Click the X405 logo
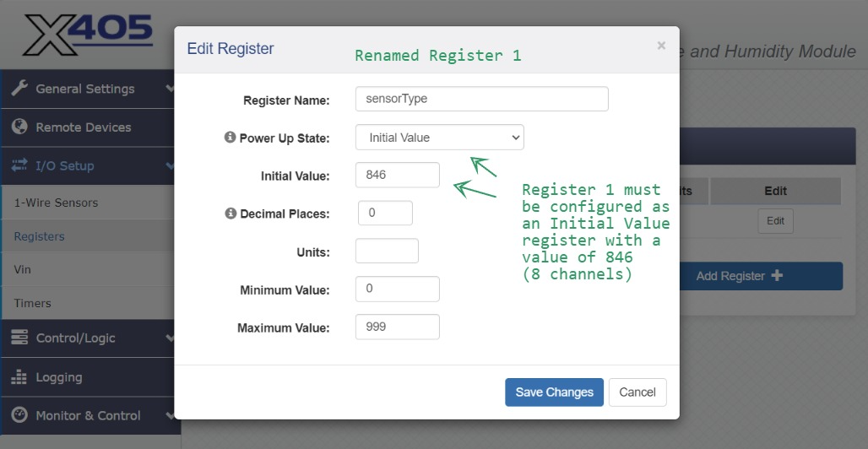 [89, 35]
